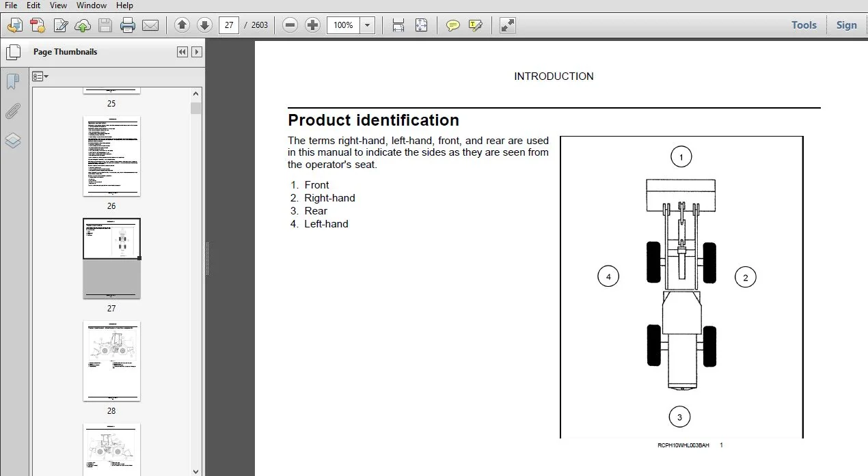Select the page 27 thumbnail
The image size is (868, 476).
[111, 258]
